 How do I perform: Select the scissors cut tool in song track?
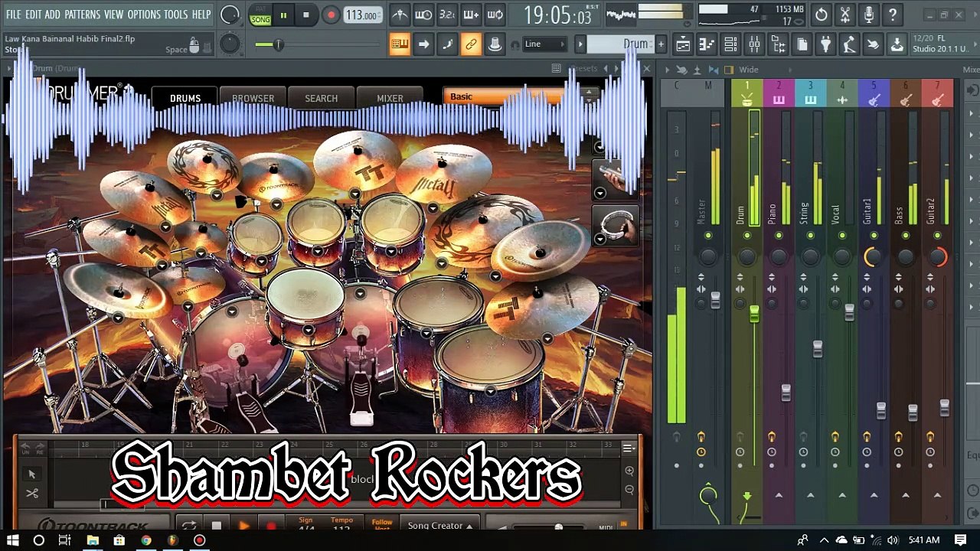click(32, 494)
